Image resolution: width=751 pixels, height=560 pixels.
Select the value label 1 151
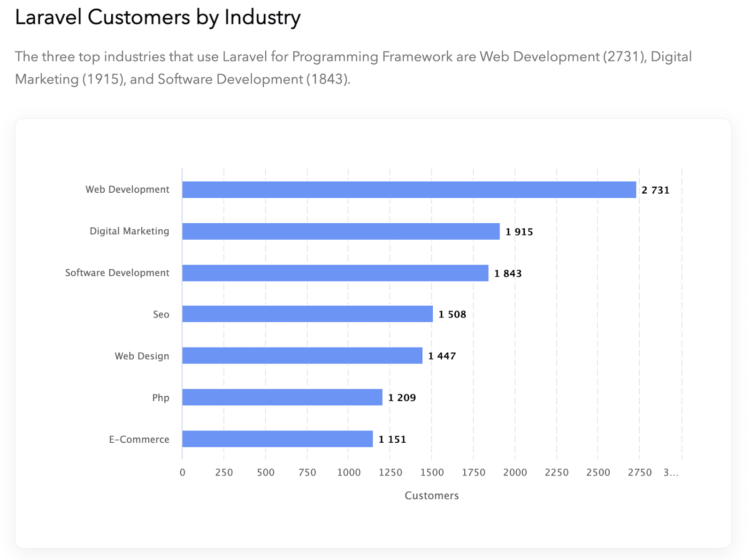click(392, 439)
